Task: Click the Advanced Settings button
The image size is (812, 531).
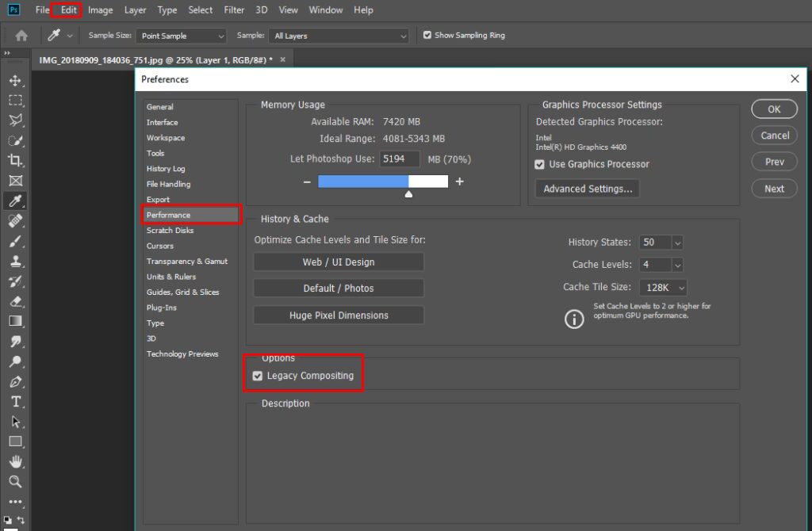Action: coord(588,189)
